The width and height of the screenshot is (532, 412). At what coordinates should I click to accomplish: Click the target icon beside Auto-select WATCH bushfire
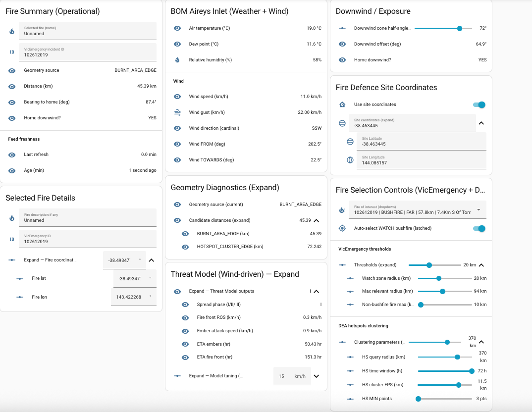click(x=342, y=228)
